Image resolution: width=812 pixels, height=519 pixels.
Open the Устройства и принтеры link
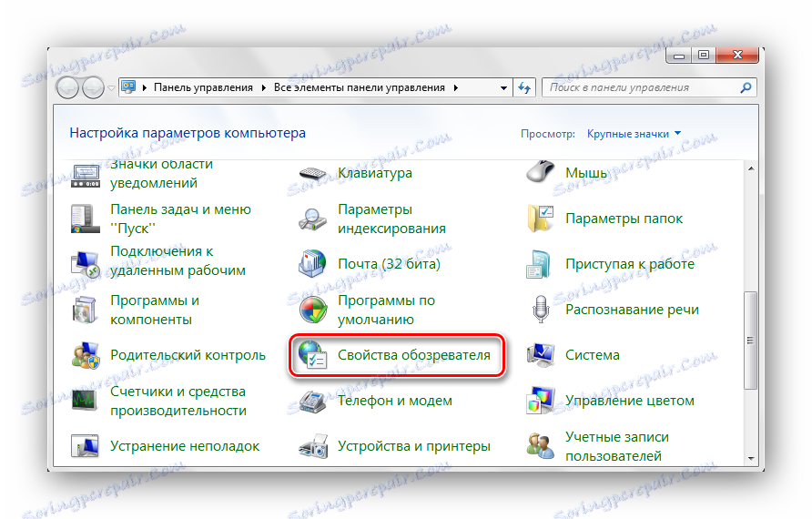tap(414, 446)
